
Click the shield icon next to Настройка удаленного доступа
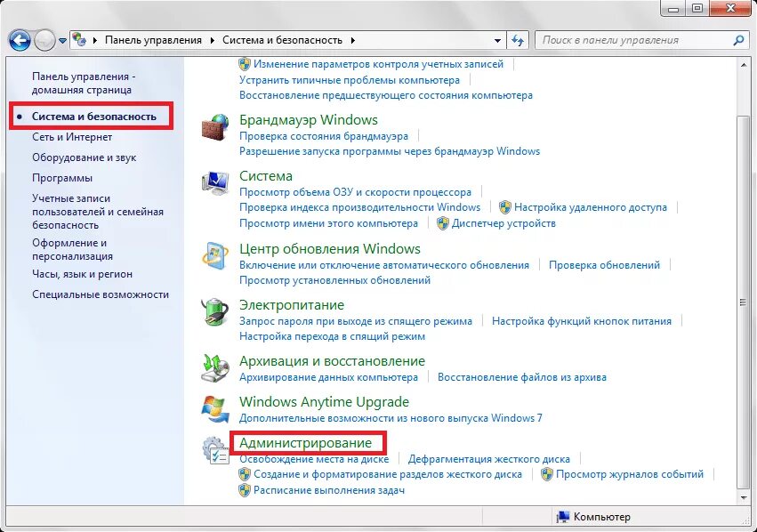(505, 207)
